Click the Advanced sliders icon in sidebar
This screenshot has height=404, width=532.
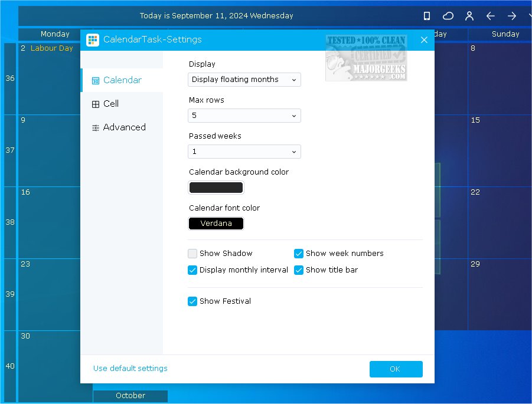point(96,128)
